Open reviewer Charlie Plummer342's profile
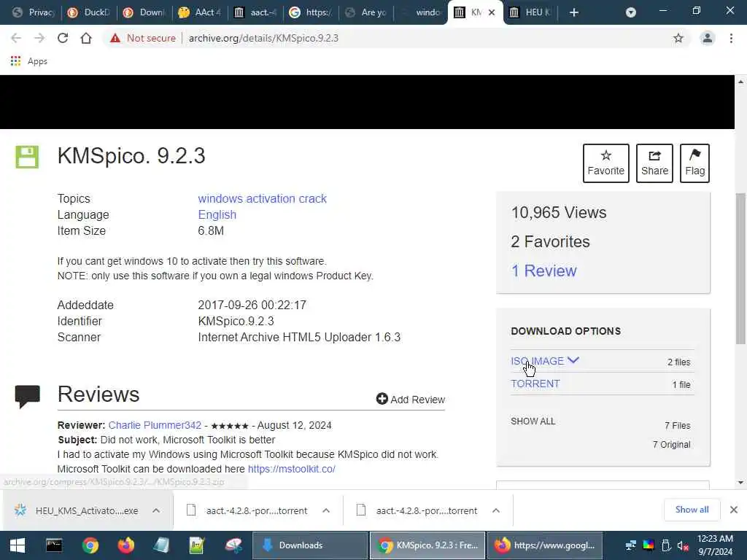Viewport: 747px width, 560px height. [155, 425]
